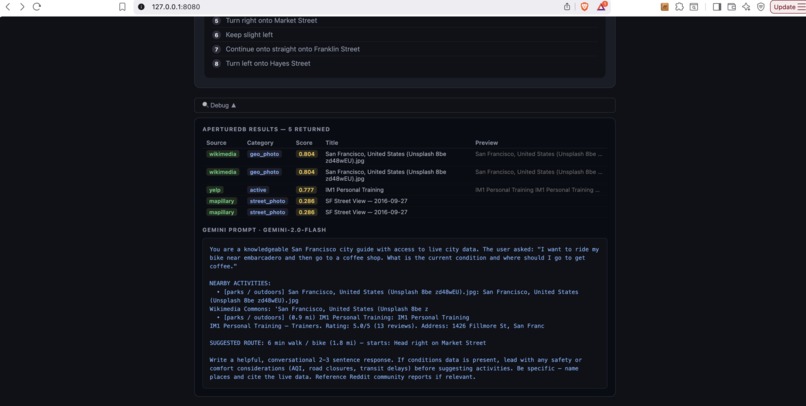
Task: Click prompt line mentioning 1426 Fillmore St
Action: 377,326
